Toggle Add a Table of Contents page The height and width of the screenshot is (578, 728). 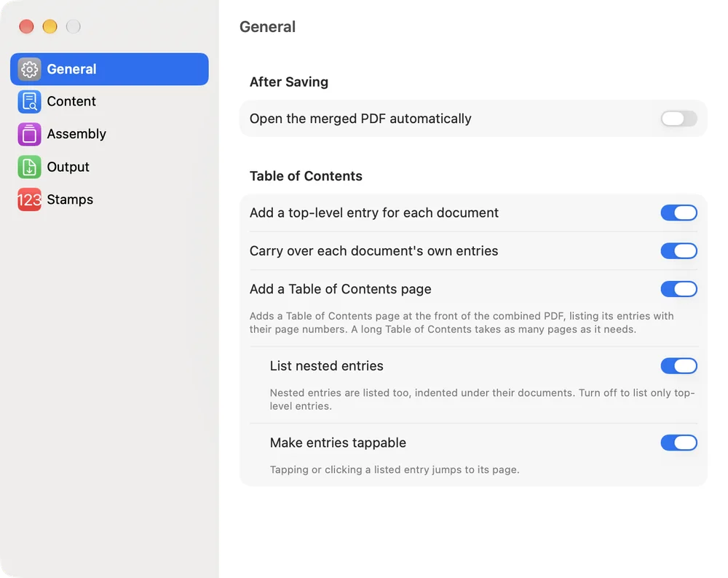click(678, 289)
